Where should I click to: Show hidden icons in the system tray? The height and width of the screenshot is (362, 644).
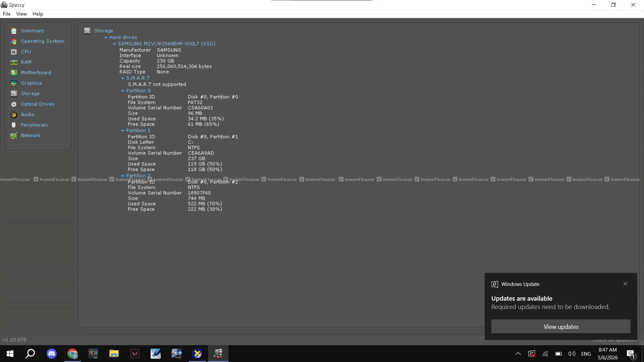pos(518,354)
